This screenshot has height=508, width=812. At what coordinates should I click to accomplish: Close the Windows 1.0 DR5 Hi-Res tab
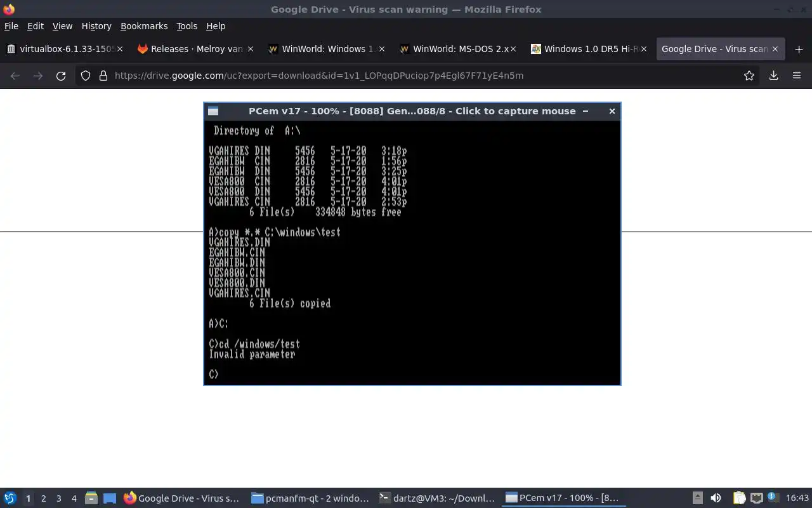(x=644, y=49)
